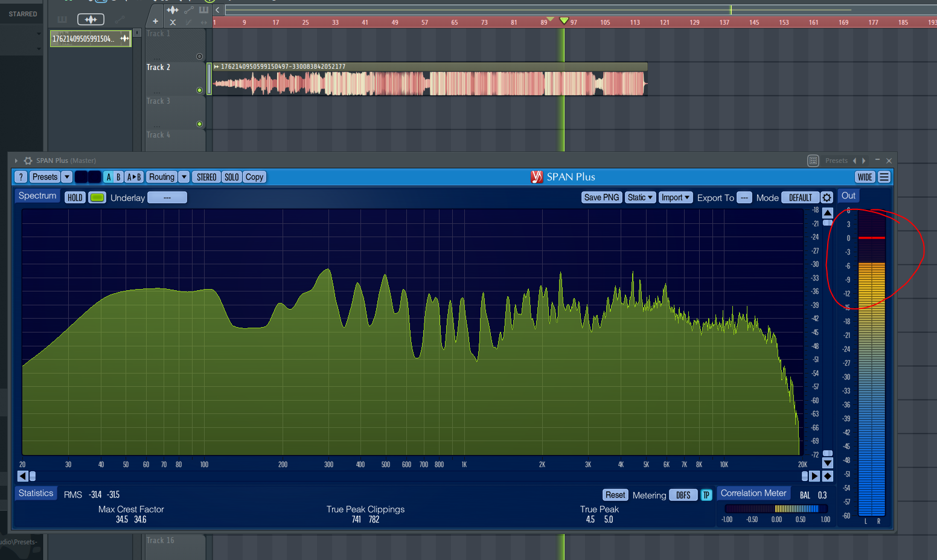Viewport: 937px width, 560px height.
Task: Add a new item with the plus icon
Action: tap(155, 22)
